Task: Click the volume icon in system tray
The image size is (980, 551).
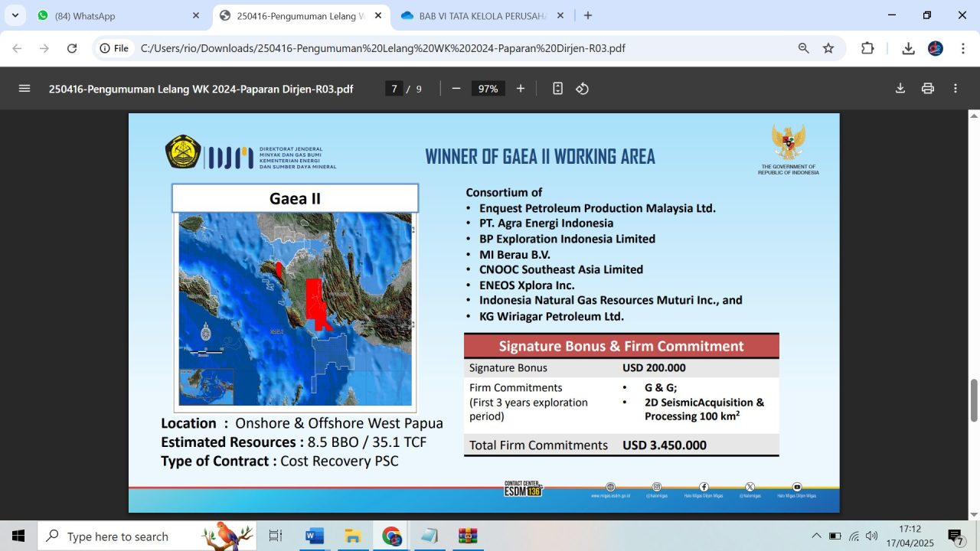Action: 871,536
